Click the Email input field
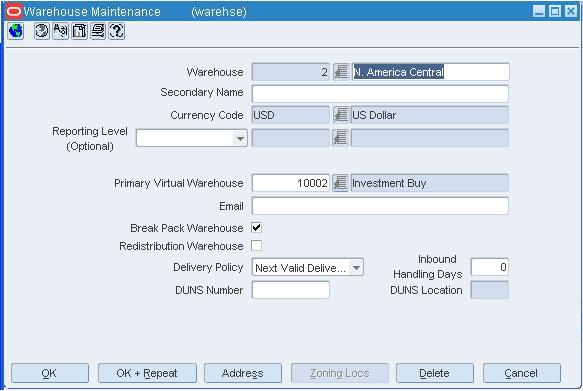Image resolution: width=583 pixels, height=391 pixels. pos(380,206)
